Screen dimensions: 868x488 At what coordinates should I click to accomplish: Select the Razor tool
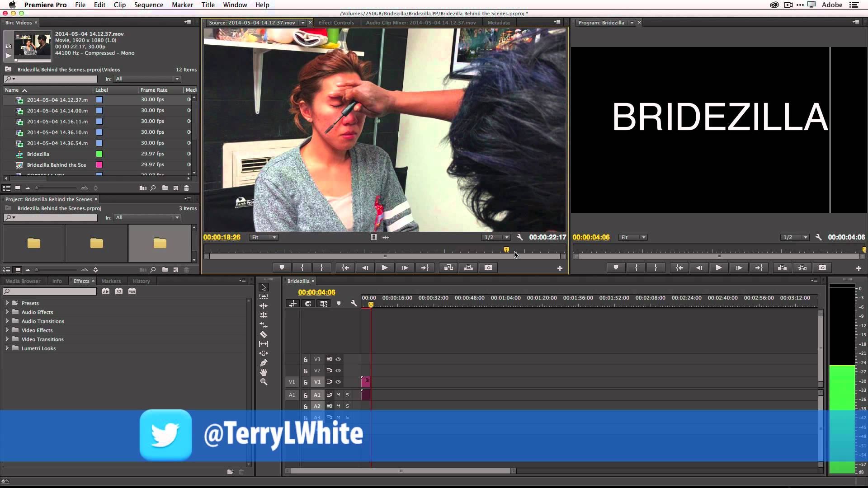[x=264, y=334]
